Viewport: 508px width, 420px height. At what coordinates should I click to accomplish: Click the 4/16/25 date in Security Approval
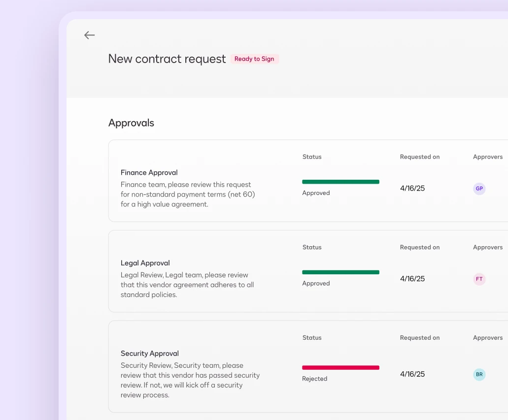[412, 374]
